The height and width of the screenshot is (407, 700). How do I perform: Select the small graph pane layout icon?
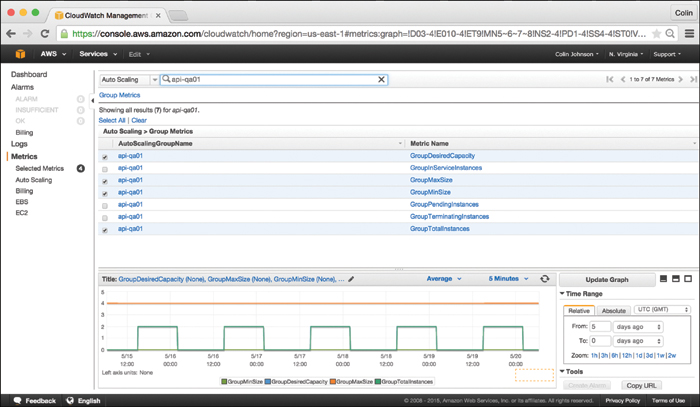click(663, 278)
